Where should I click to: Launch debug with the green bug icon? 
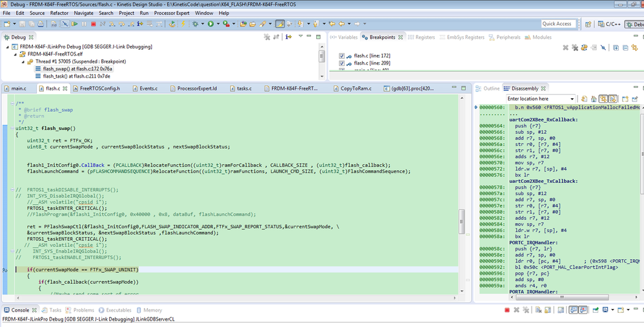click(195, 24)
